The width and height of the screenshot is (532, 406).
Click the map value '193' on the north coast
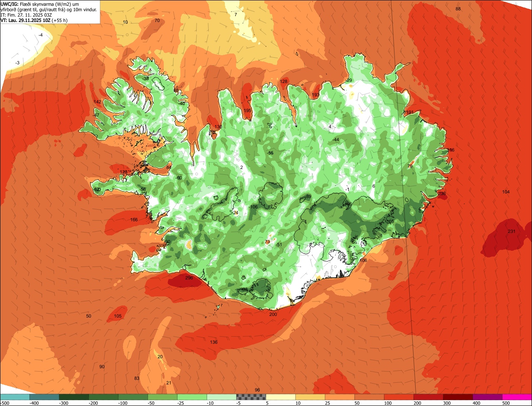[x=315, y=95]
